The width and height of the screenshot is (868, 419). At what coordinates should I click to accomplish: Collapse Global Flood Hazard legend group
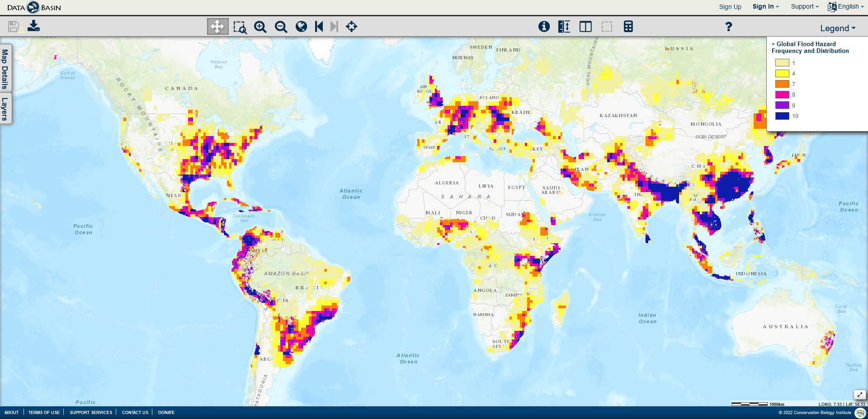pos(774,44)
